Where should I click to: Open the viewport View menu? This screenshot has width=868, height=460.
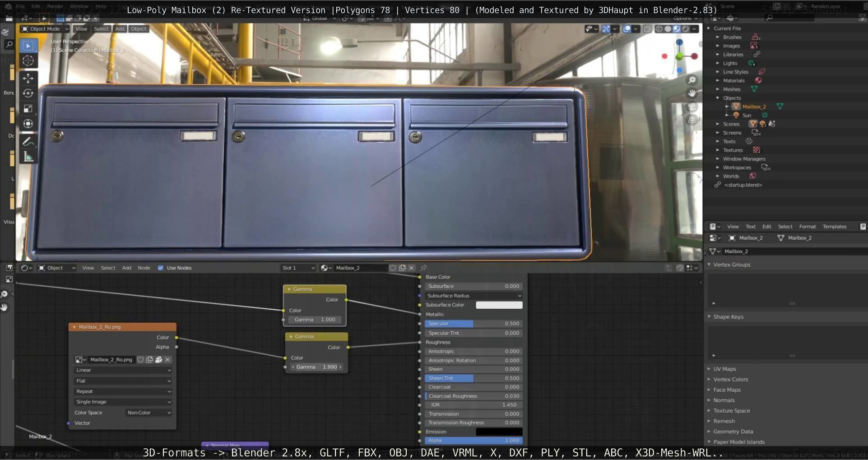(x=81, y=29)
